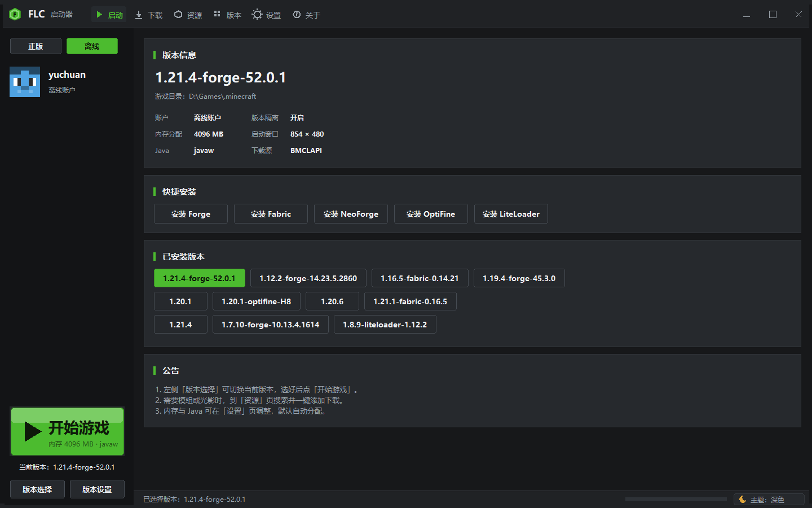The height and width of the screenshot is (508, 812).
Task: Toggle the 主题: 深色 theme button
Action: [769, 500]
